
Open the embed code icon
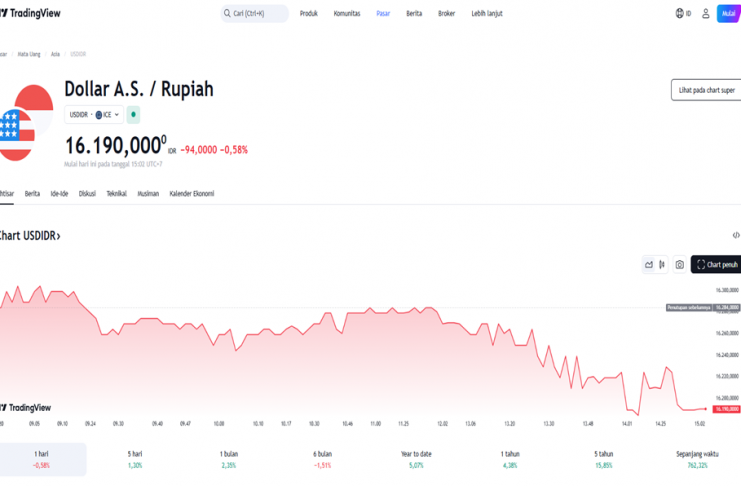tap(736, 235)
